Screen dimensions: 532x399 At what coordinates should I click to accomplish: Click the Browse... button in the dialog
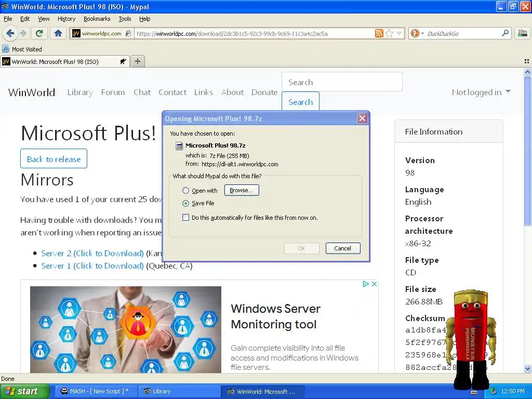pyautogui.click(x=242, y=190)
